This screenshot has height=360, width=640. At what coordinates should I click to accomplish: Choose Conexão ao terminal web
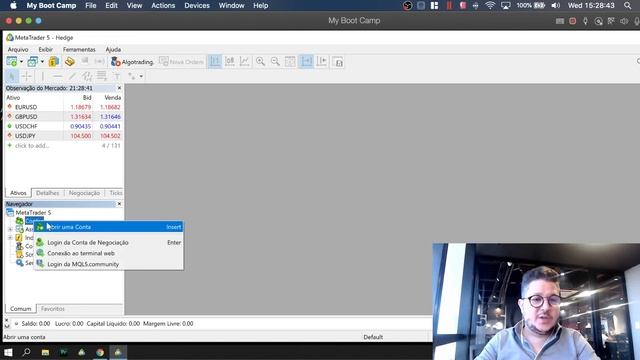(109, 253)
